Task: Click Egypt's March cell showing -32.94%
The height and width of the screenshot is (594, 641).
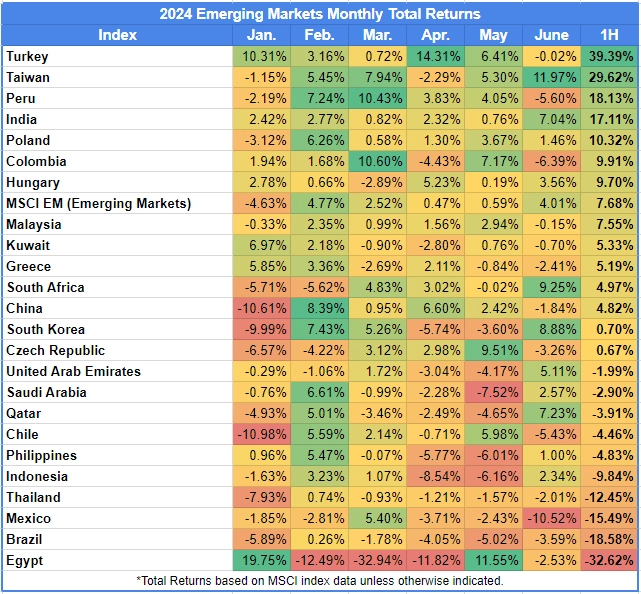Action: pos(377,560)
